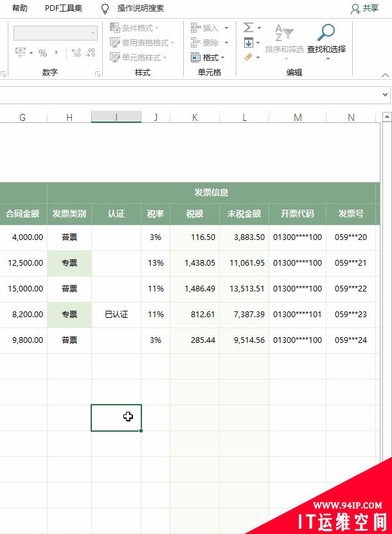Select the cell with 116.50
Screen dimensions: 392x534
(195, 237)
